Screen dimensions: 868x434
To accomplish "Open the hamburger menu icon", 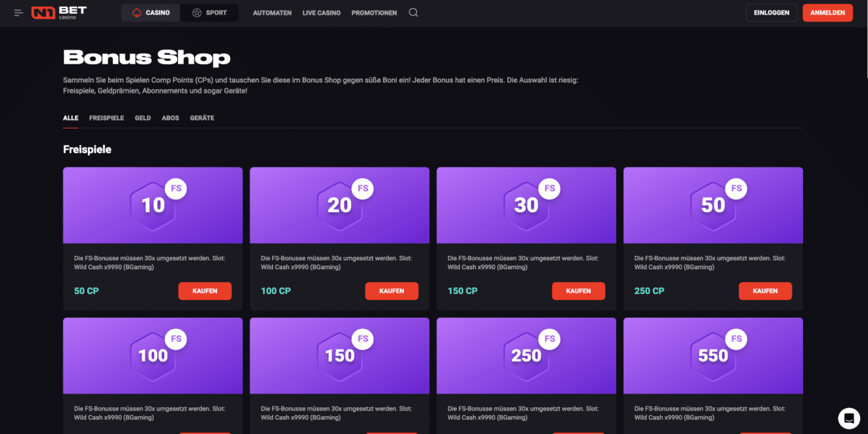I will tap(19, 13).
